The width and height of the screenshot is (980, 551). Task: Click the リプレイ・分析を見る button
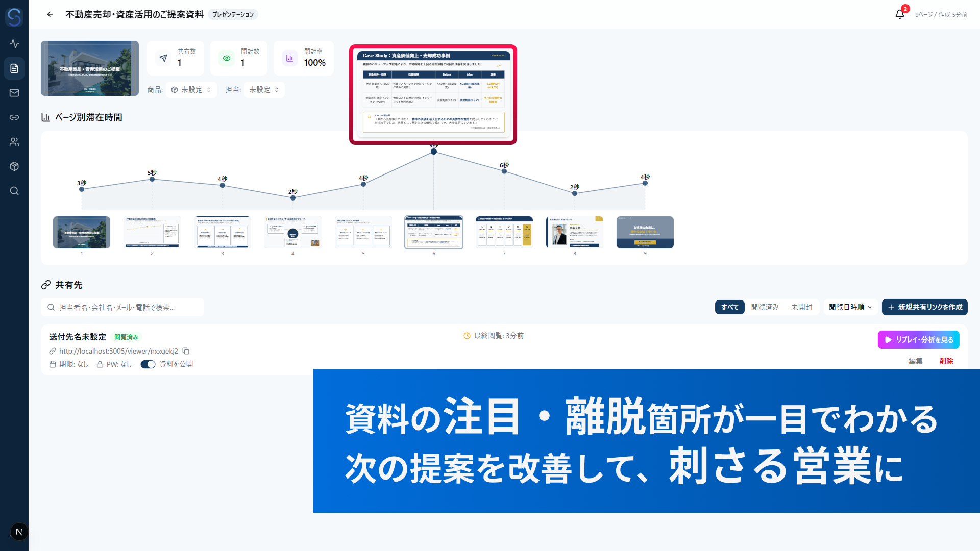[x=918, y=340]
